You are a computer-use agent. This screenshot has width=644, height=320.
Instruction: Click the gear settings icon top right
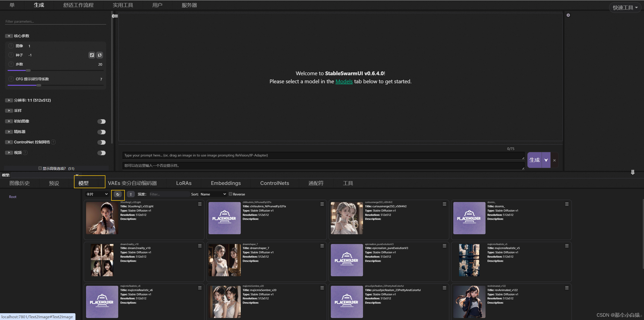(568, 15)
